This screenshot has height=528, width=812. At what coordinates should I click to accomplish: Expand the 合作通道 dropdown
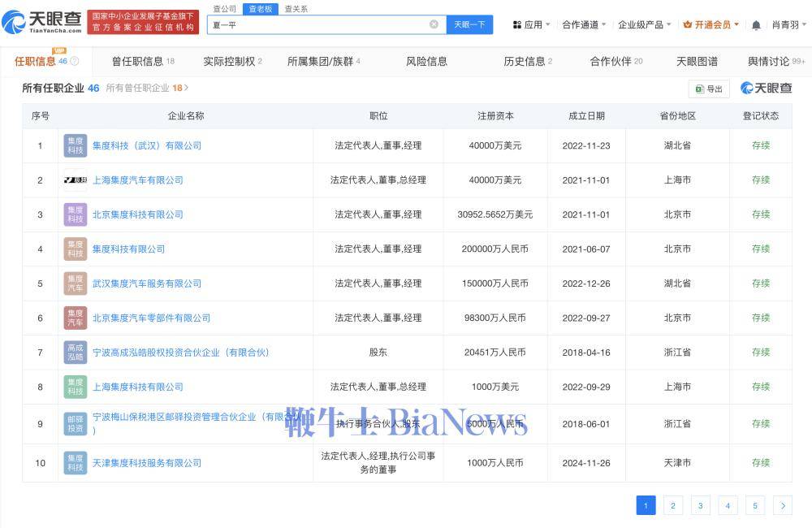(584, 24)
